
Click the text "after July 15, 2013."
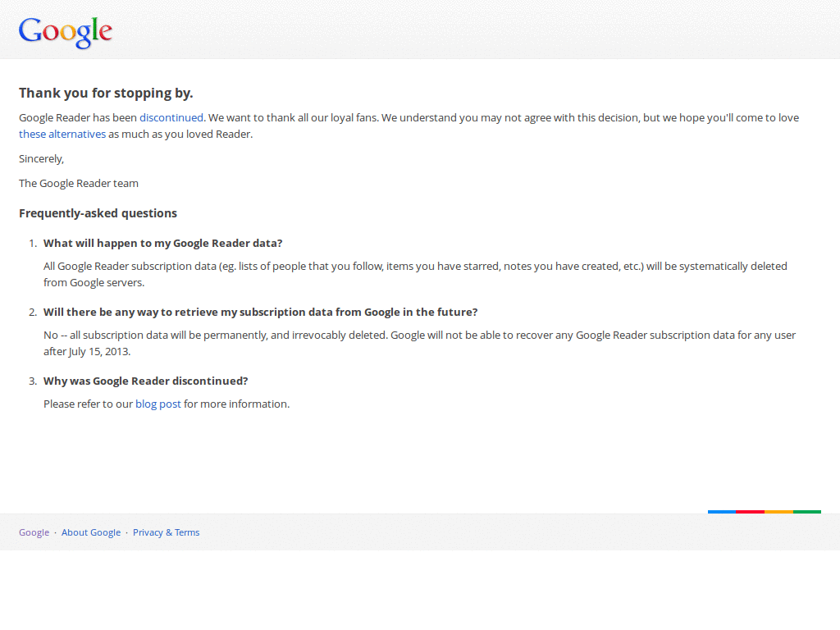click(x=87, y=351)
